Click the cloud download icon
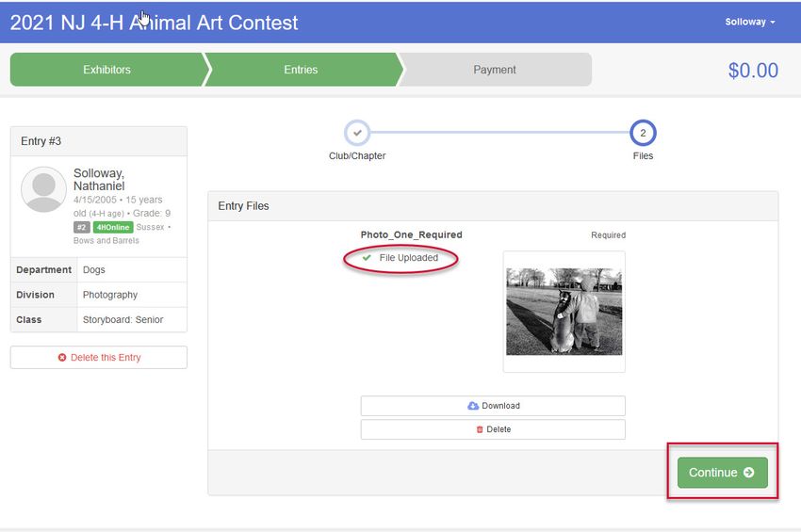 [x=473, y=406]
